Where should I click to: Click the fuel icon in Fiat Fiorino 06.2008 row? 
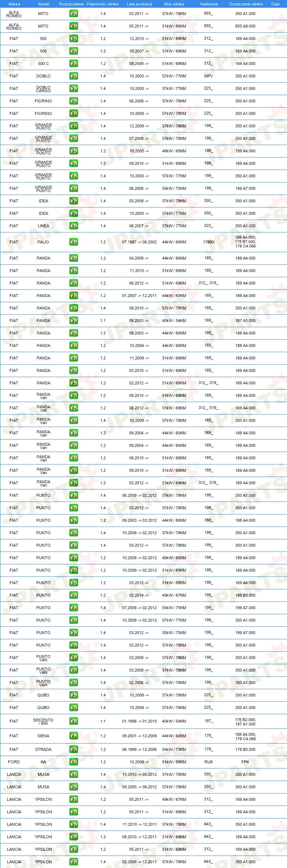click(73, 101)
